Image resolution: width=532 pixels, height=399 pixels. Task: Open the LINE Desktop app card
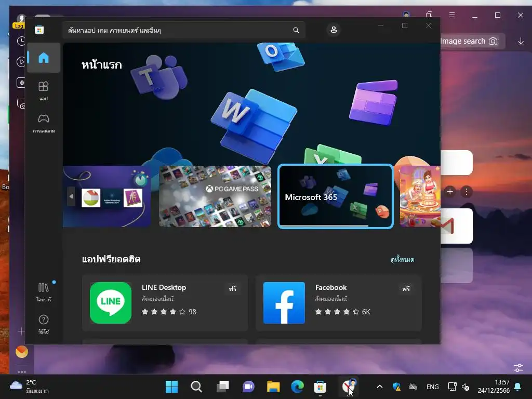[165, 303]
